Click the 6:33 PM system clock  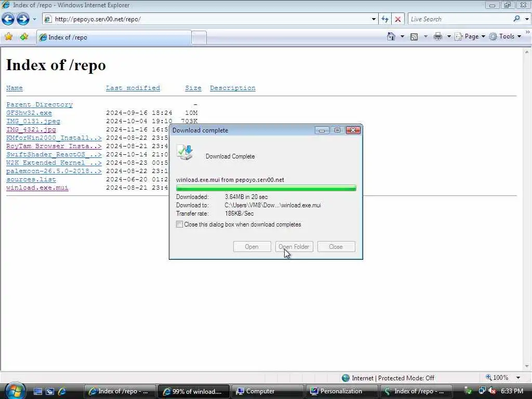(512, 391)
